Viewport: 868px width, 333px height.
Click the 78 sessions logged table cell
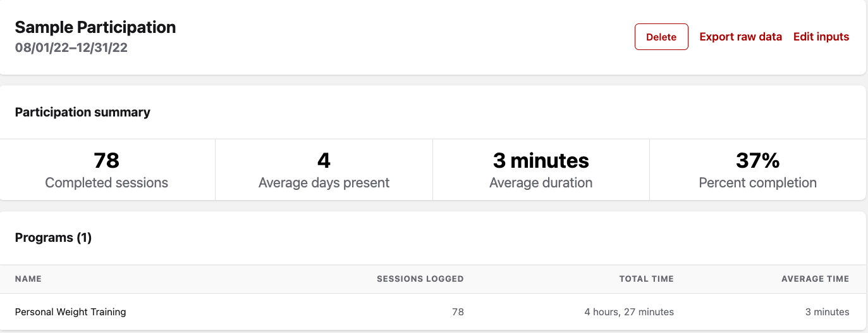(x=458, y=311)
